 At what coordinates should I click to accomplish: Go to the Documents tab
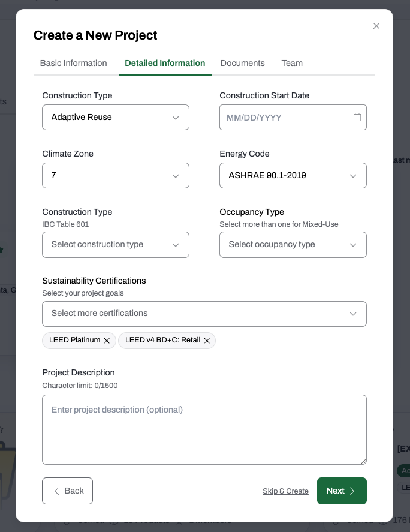click(x=243, y=63)
